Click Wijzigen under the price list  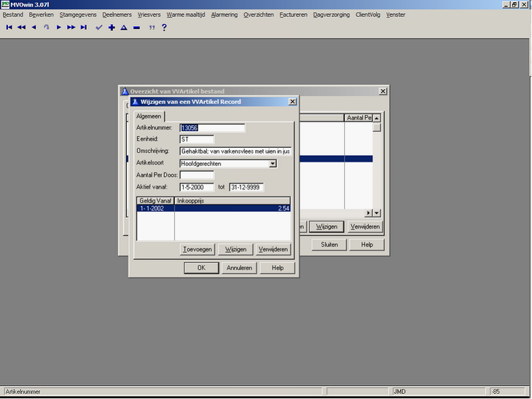235,249
